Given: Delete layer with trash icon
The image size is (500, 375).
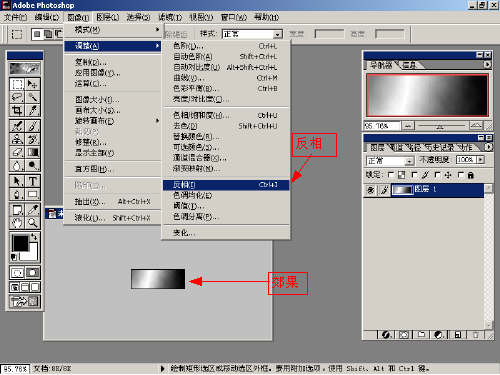Looking at the screenshot, I should pyautogui.click(x=476, y=335).
